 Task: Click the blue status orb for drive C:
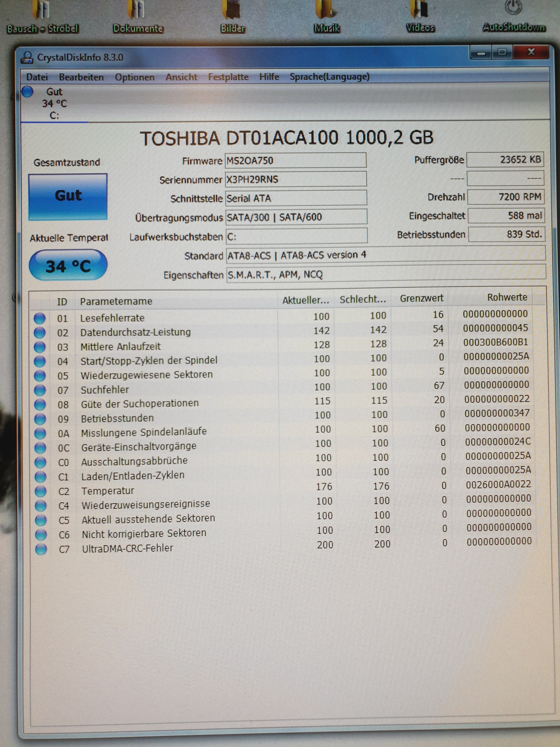(x=27, y=92)
